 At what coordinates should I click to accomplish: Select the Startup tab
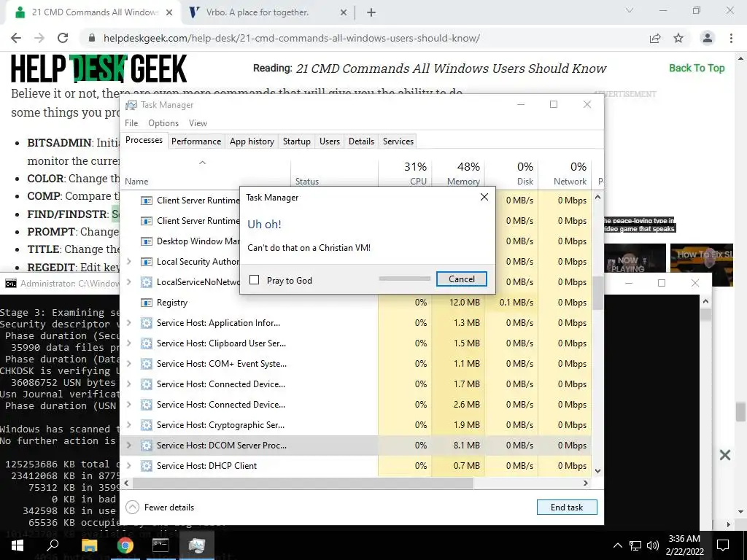tap(296, 141)
